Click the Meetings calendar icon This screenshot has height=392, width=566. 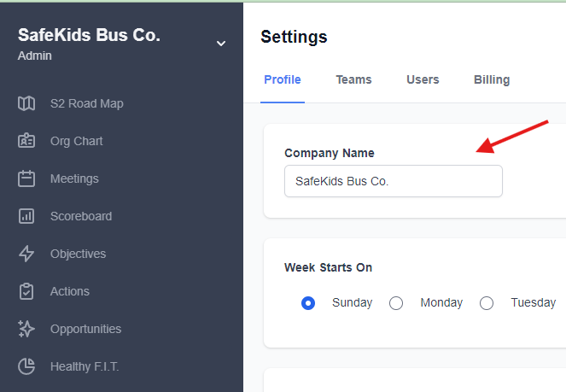point(26,178)
